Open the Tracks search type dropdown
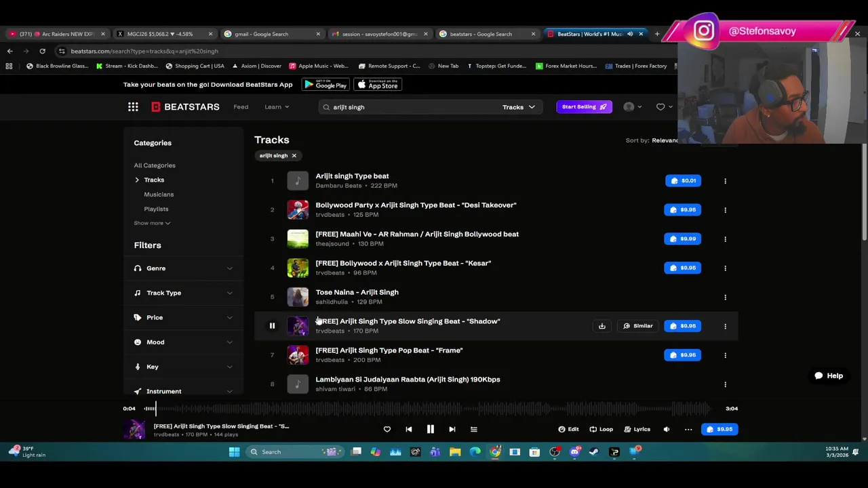The width and height of the screenshot is (868, 488). (x=519, y=107)
